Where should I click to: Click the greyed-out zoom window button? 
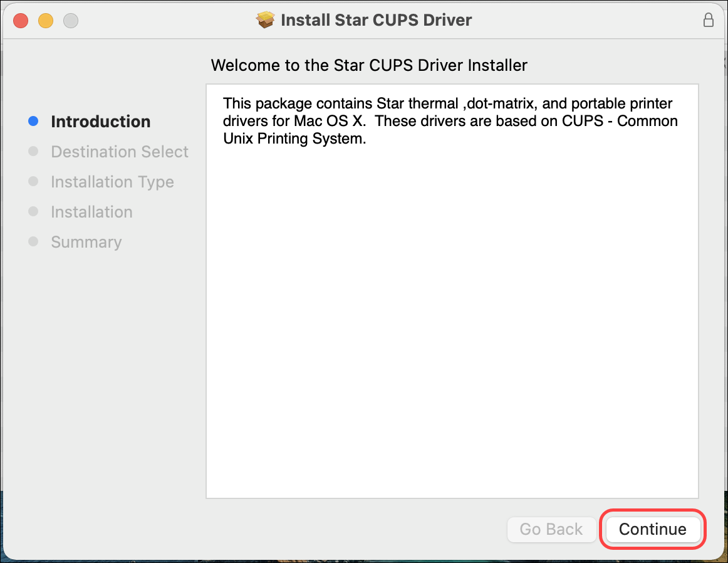(71, 21)
